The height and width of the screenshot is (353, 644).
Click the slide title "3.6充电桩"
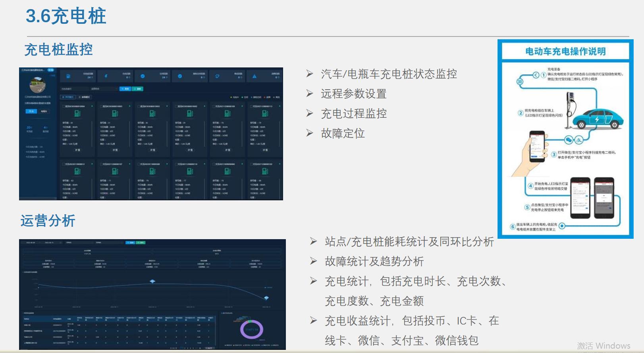point(66,16)
